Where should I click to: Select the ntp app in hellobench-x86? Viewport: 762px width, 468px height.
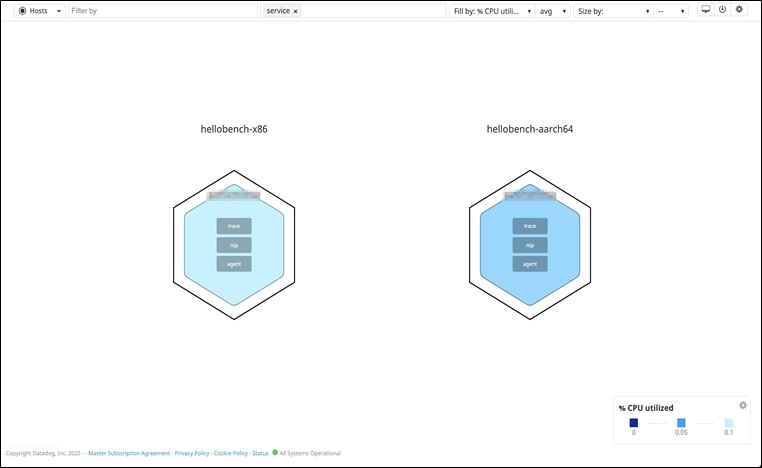234,245
